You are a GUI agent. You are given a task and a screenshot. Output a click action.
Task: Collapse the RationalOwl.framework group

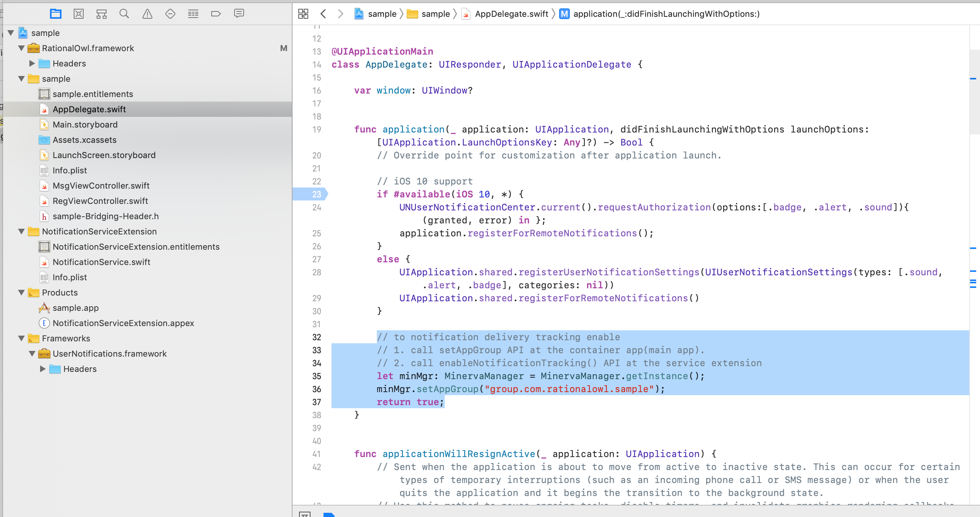(21, 48)
